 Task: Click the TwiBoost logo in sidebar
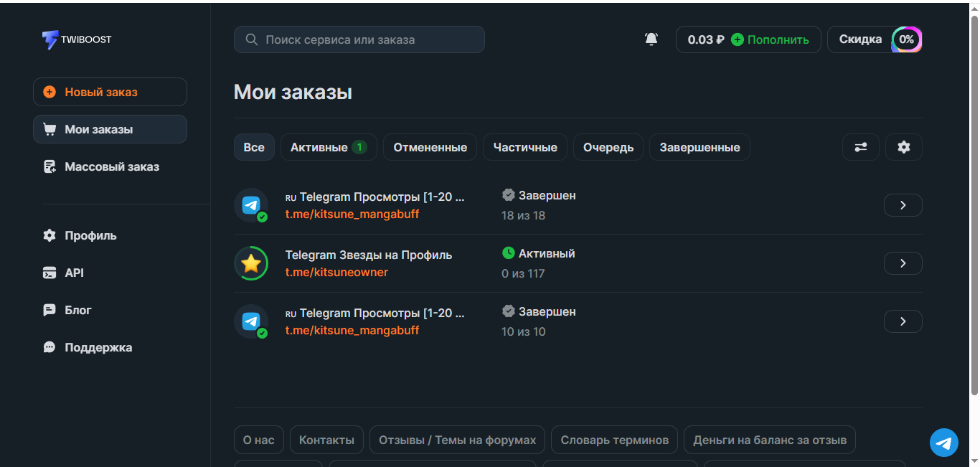tap(77, 39)
